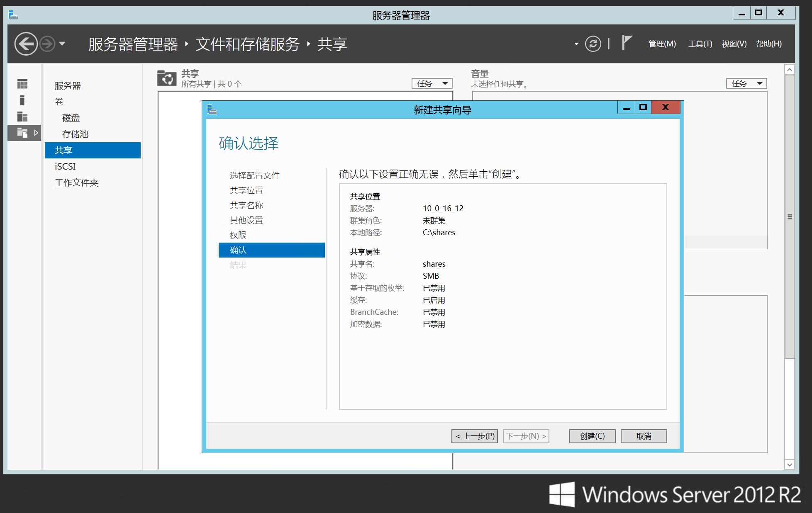Click the 创建(C) button
812x513 pixels.
(x=592, y=436)
